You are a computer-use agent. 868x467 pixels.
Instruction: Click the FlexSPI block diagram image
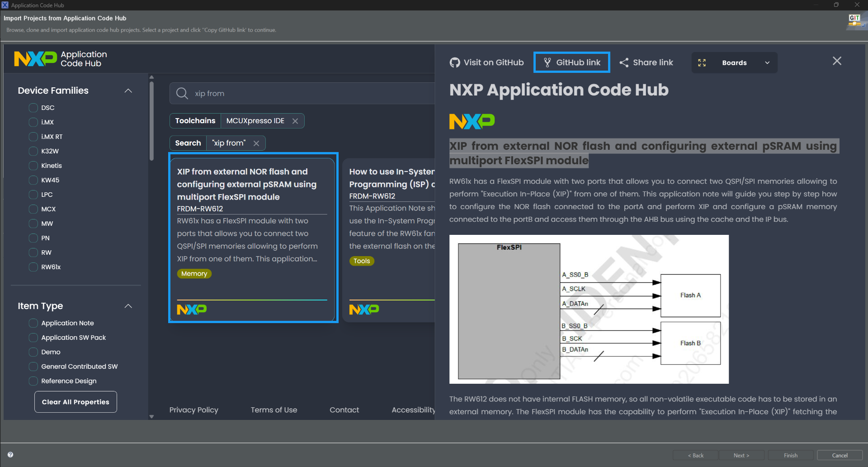[x=589, y=309]
